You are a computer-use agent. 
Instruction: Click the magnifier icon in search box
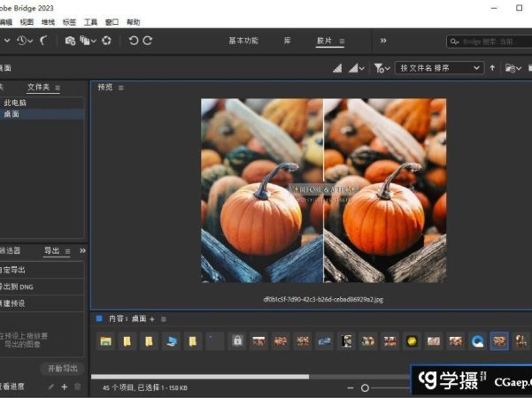[453, 42]
